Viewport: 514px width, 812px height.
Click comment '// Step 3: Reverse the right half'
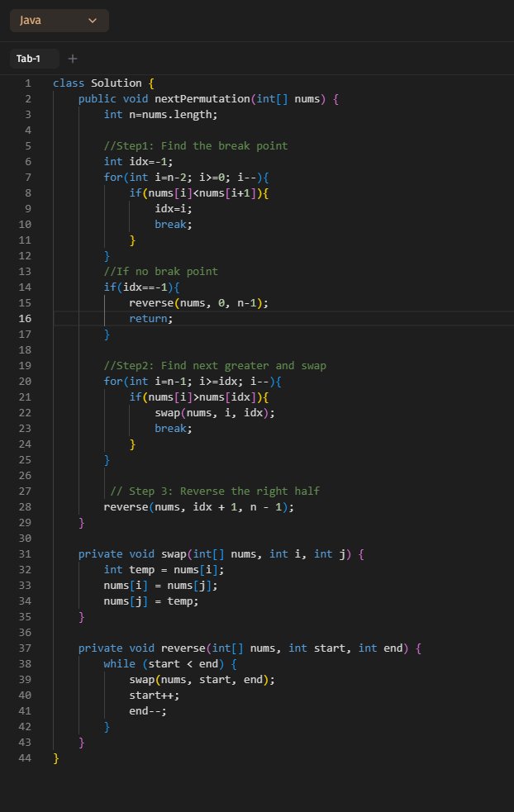[215, 491]
